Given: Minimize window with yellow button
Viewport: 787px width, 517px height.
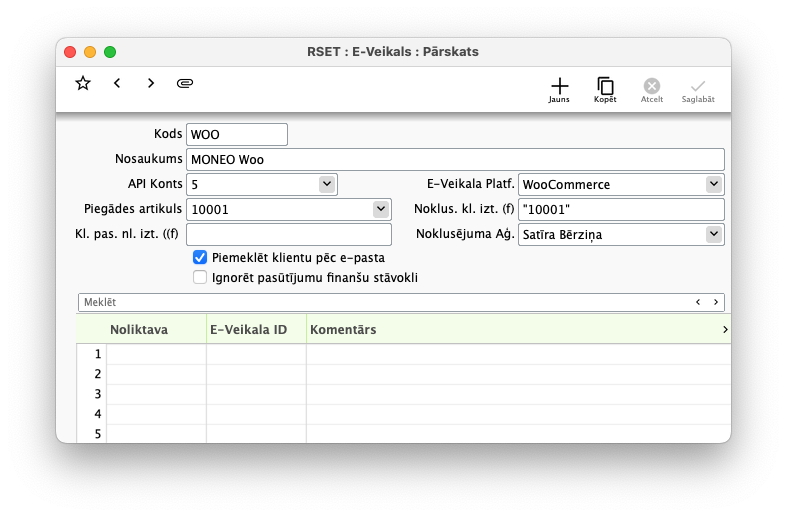Looking at the screenshot, I should (x=90, y=52).
